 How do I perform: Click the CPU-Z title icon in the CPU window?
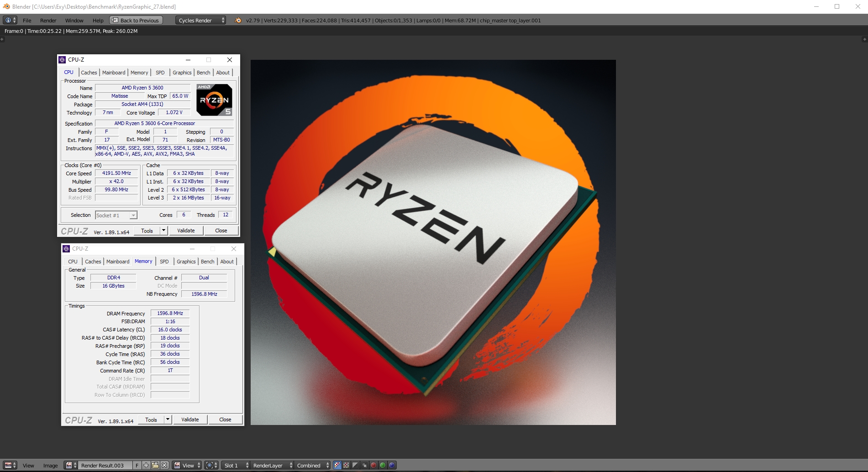(x=63, y=60)
